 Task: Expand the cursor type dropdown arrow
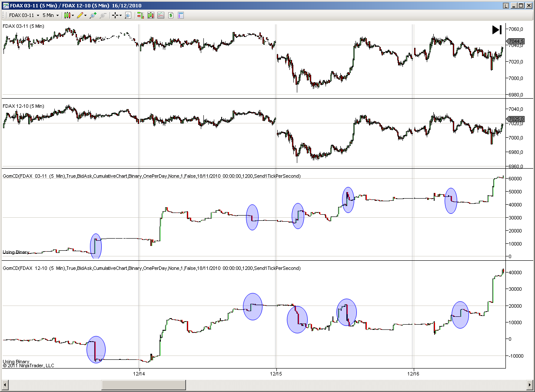coord(121,15)
